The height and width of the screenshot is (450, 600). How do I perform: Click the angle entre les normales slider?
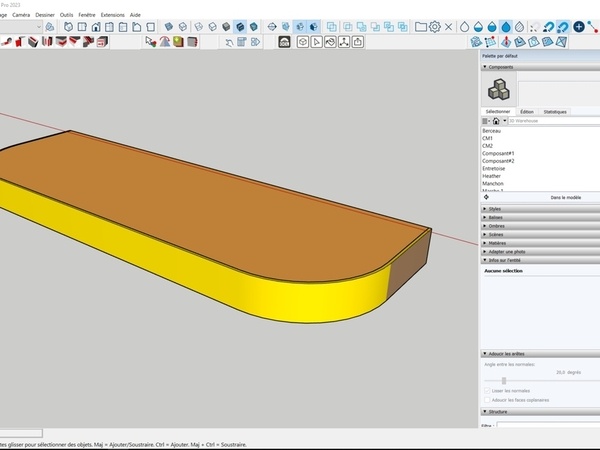[504, 380]
